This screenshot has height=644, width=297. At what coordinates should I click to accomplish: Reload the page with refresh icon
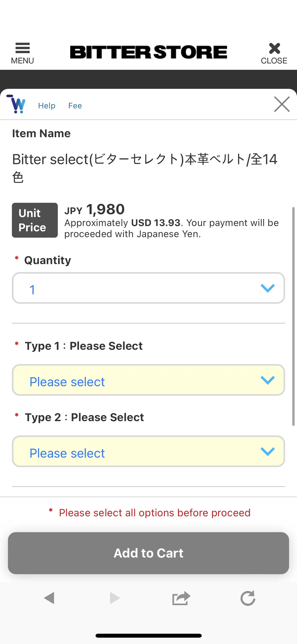pyautogui.click(x=248, y=598)
